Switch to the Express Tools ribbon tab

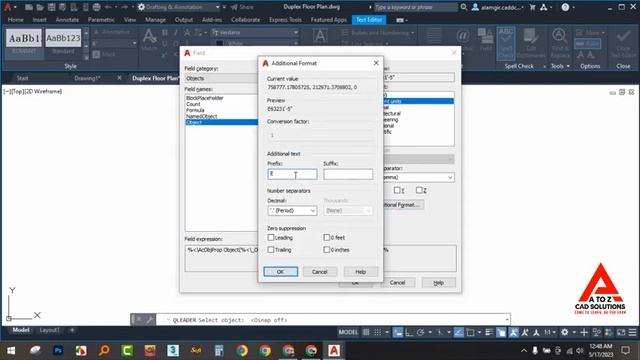(285, 20)
